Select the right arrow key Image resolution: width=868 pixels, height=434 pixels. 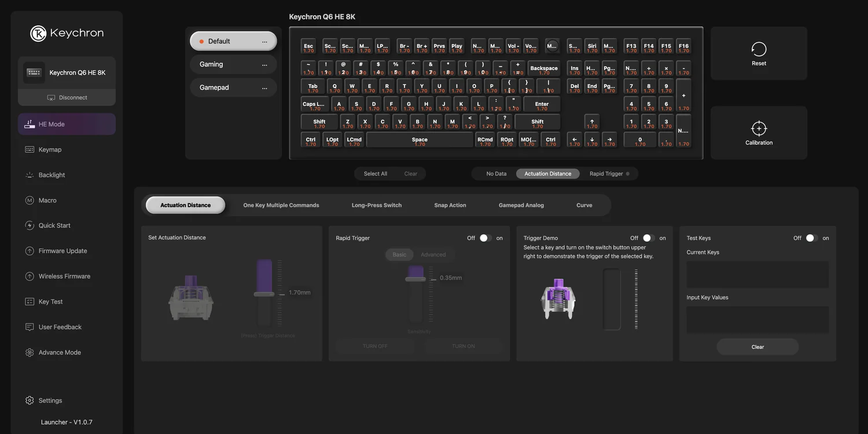609,140
